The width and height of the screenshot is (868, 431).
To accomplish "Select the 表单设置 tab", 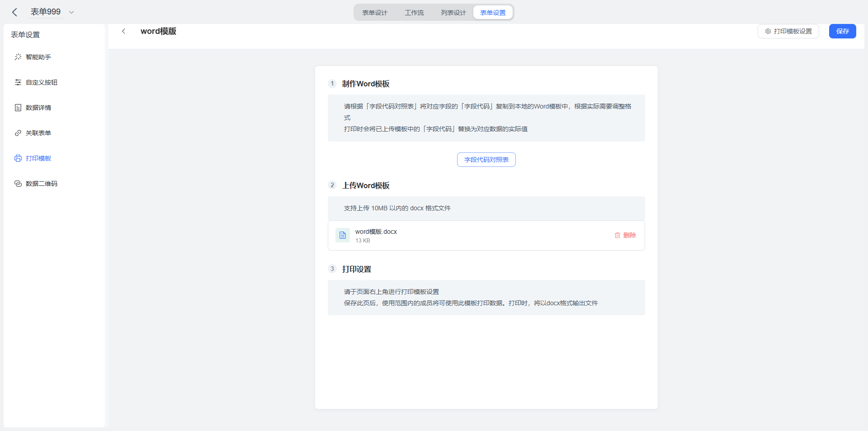I will tap(493, 13).
